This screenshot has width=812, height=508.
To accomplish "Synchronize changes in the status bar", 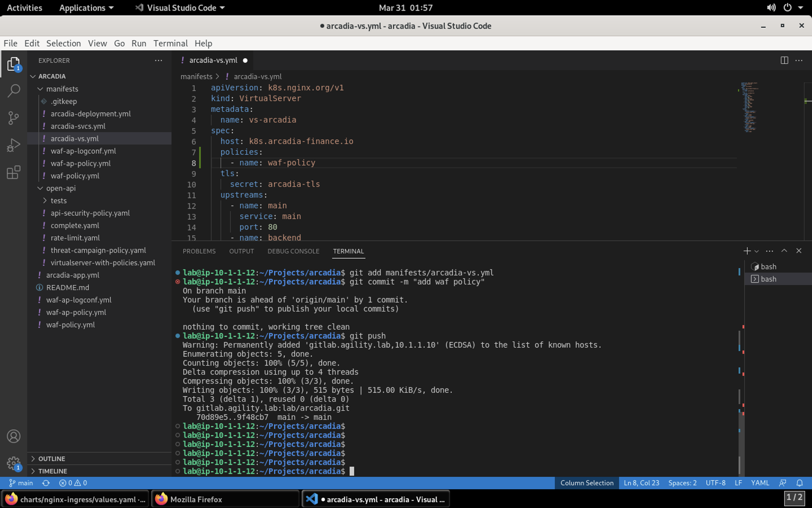I will click(x=46, y=483).
